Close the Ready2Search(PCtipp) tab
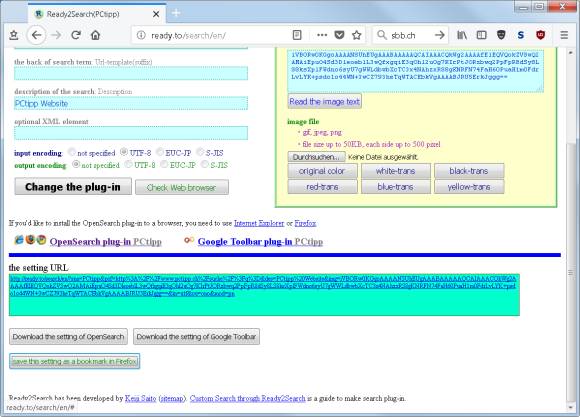Screen dimensions: 580x417 coord(156,14)
